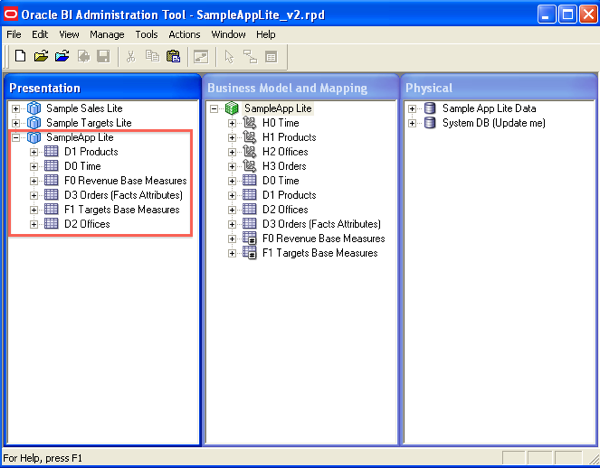Click the Cut scissors icon
This screenshot has width=600, height=468.
pos(131,56)
